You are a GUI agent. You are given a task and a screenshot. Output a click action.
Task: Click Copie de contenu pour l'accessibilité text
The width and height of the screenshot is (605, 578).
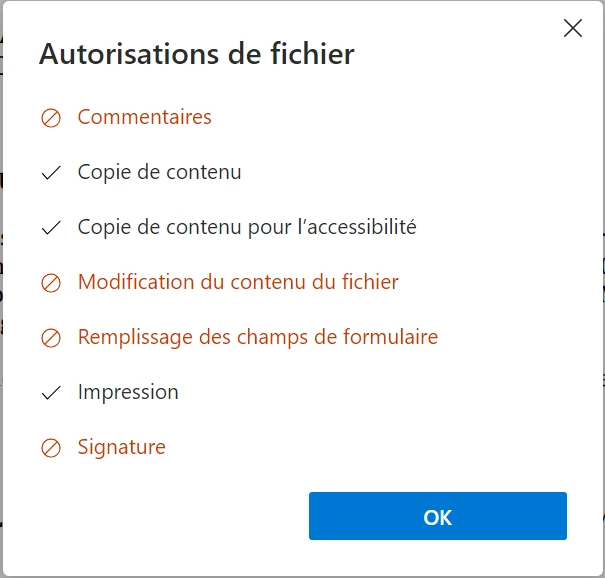(x=247, y=227)
